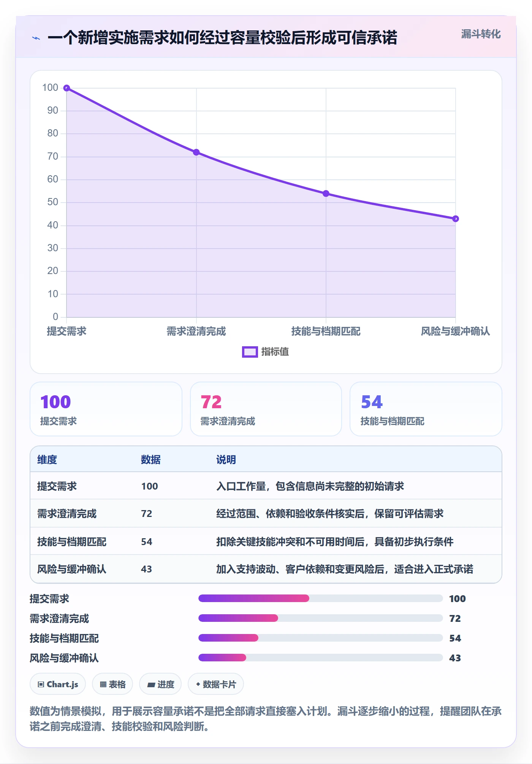Viewport: 532px width, 764px height.
Task: Click the 维度 column header
Action: [x=47, y=460]
